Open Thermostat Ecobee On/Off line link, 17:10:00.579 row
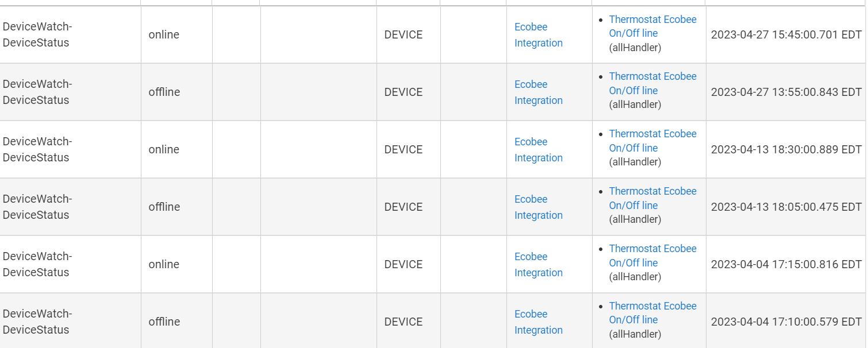Viewport: 868px width, 348px height. tap(652, 313)
